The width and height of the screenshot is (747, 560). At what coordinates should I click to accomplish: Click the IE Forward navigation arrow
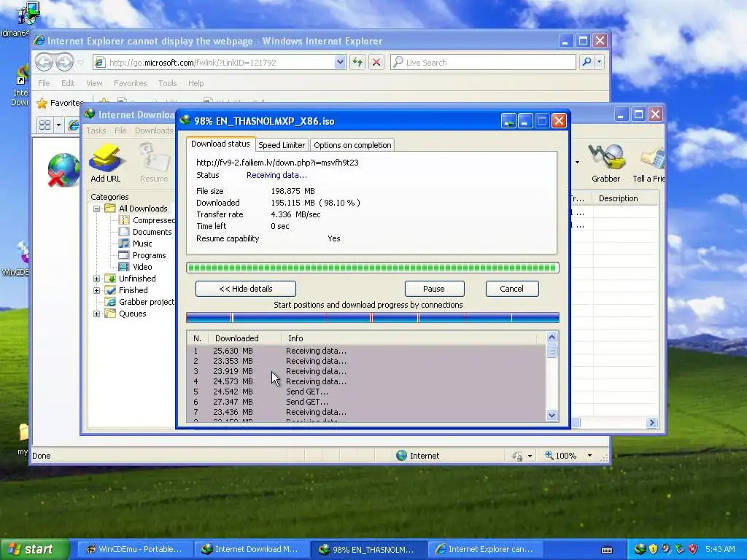click(65, 62)
